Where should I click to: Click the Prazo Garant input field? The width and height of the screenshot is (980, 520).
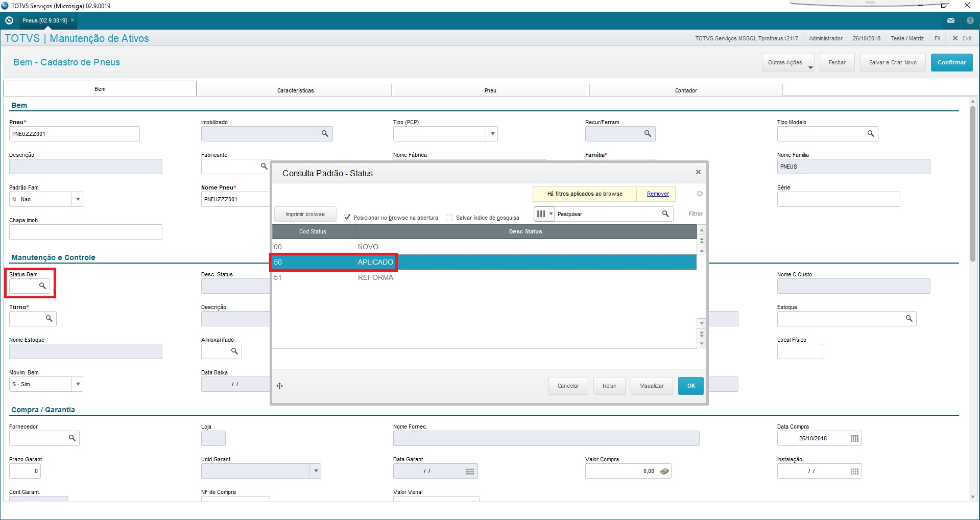click(25, 471)
